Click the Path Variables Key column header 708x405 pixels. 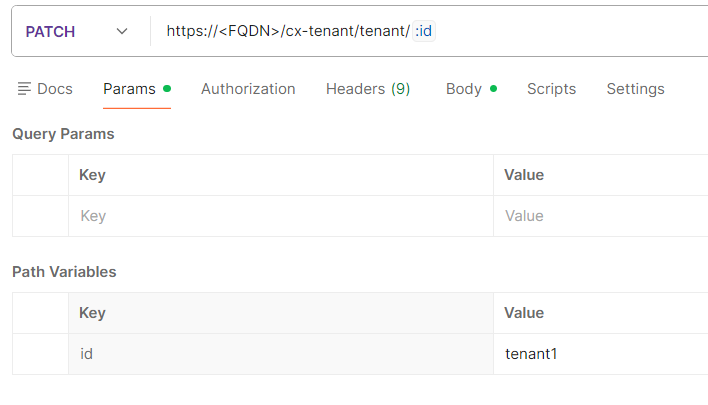(93, 313)
